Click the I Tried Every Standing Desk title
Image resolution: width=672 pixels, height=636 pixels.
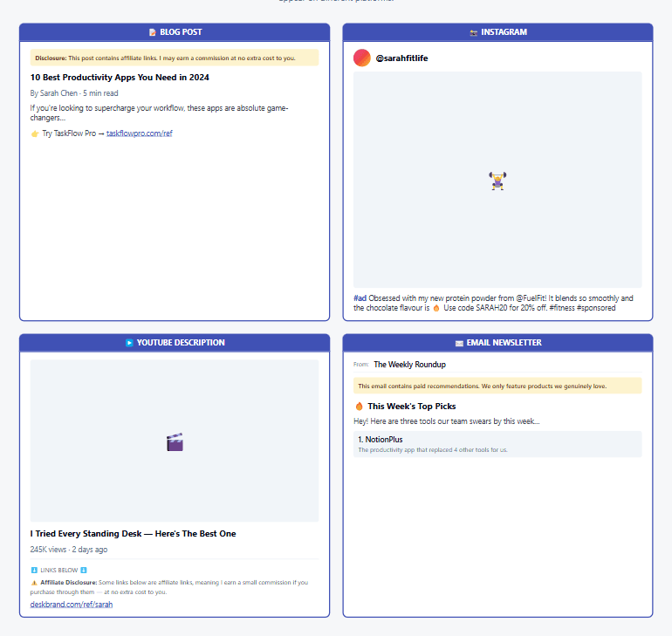(133, 534)
